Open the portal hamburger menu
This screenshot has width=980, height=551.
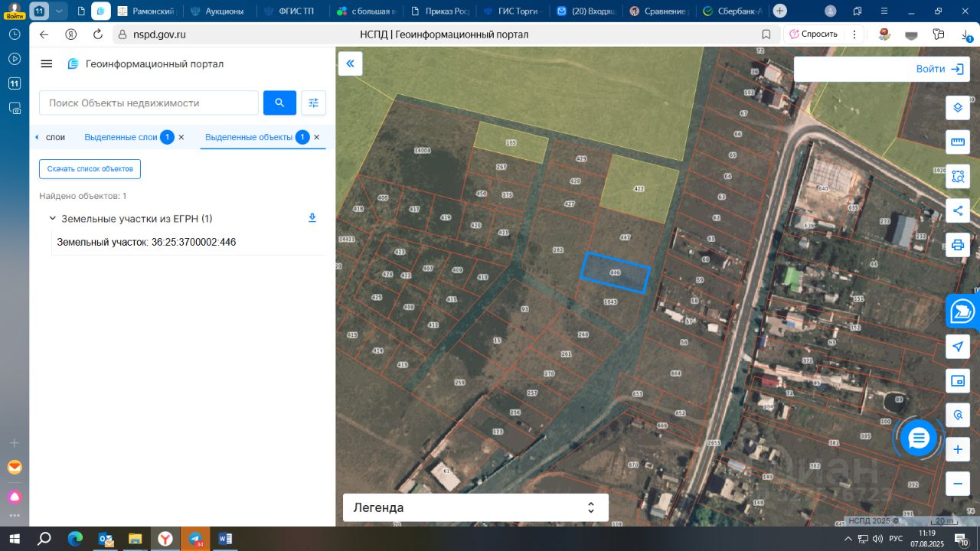coord(47,64)
